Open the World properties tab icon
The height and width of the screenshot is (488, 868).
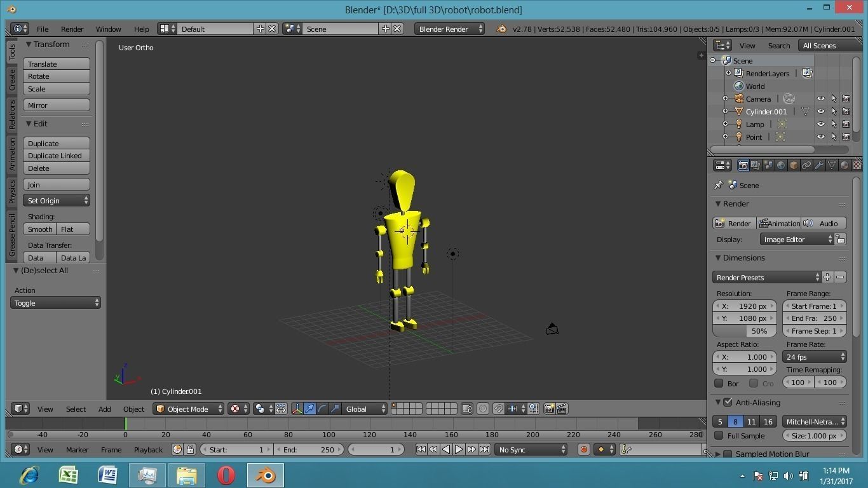point(781,165)
